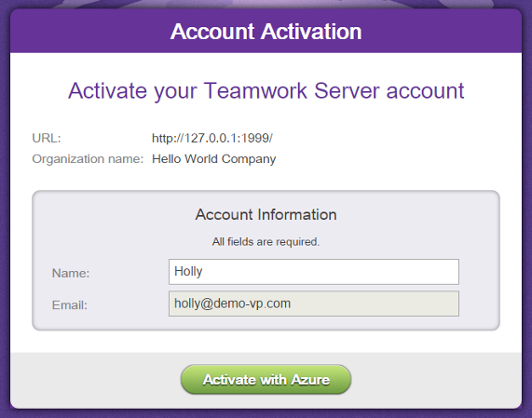Select the Email field with holly@demo-vp.com

pos(314,304)
